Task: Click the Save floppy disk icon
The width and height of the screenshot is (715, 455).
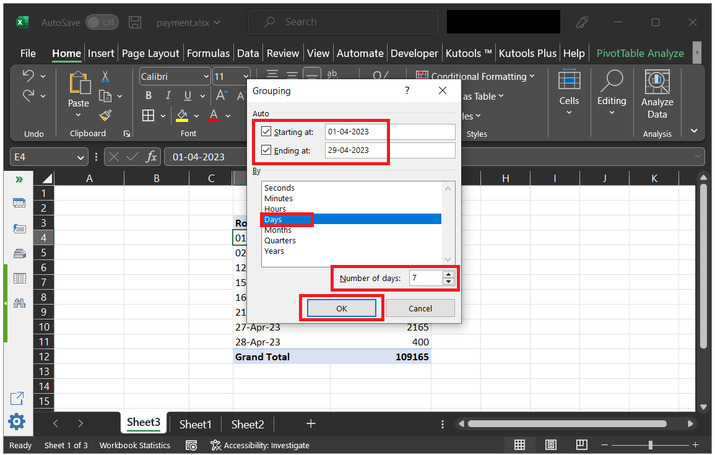Action: coord(135,22)
